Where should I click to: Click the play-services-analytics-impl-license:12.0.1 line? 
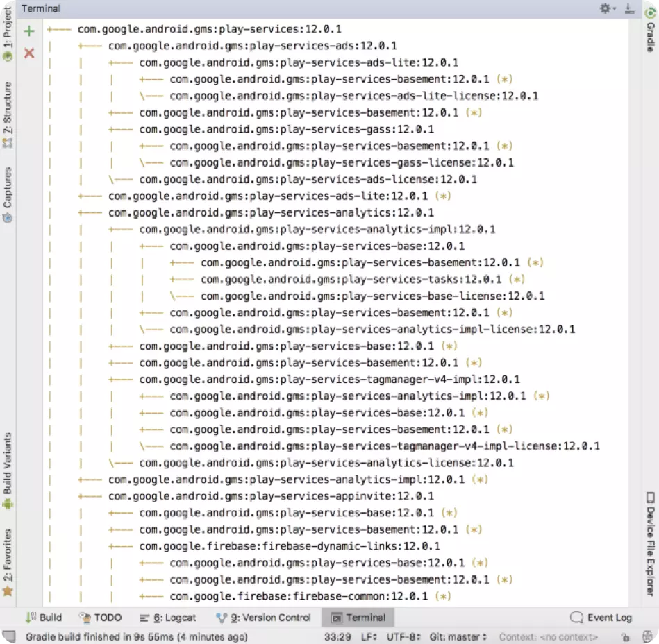372,330
